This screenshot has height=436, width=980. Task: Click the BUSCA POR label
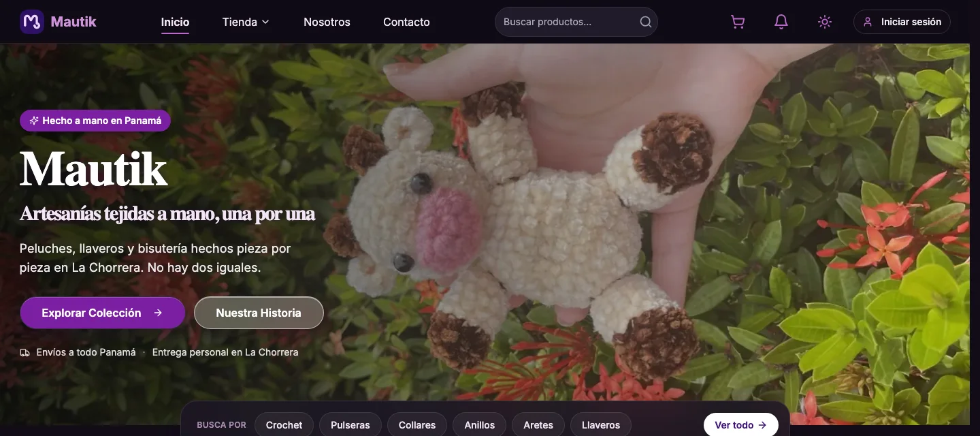[221, 425]
